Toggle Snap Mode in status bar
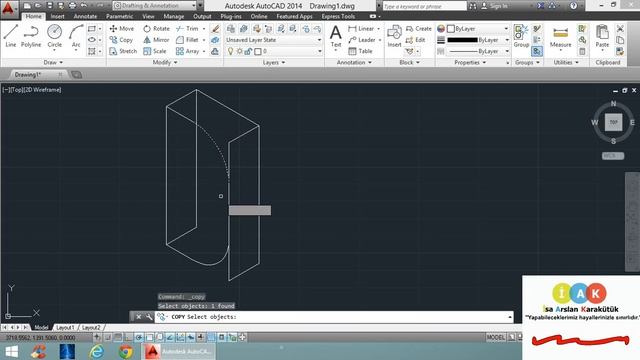Image resolution: width=640 pixels, height=360 pixels. 107,337
